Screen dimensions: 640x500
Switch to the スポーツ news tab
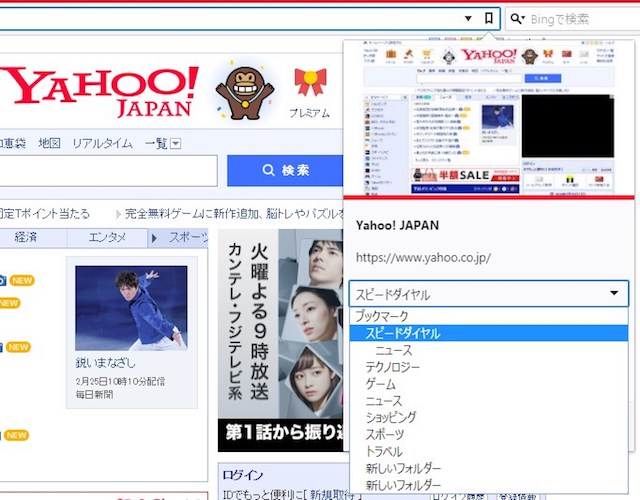[178, 237]
